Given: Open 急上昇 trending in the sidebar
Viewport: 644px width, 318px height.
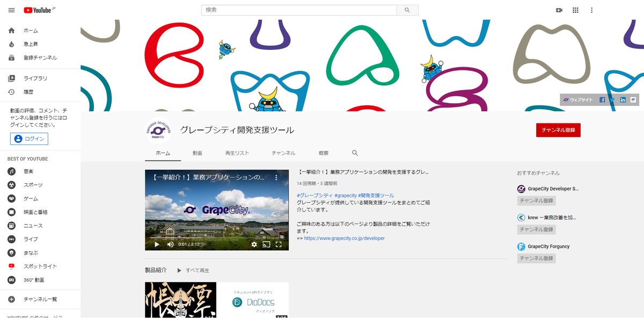Looking at the screenshot, I should point(40,44).
